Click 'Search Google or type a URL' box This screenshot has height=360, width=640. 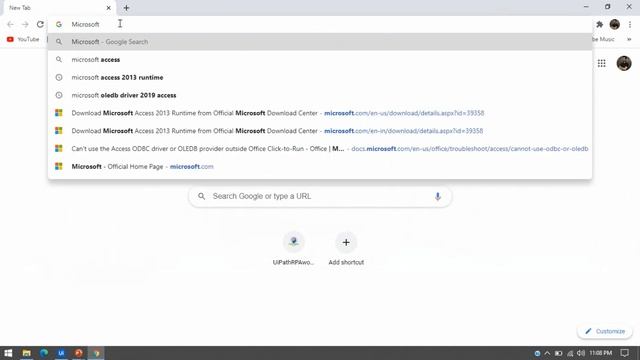coord(320,196)
